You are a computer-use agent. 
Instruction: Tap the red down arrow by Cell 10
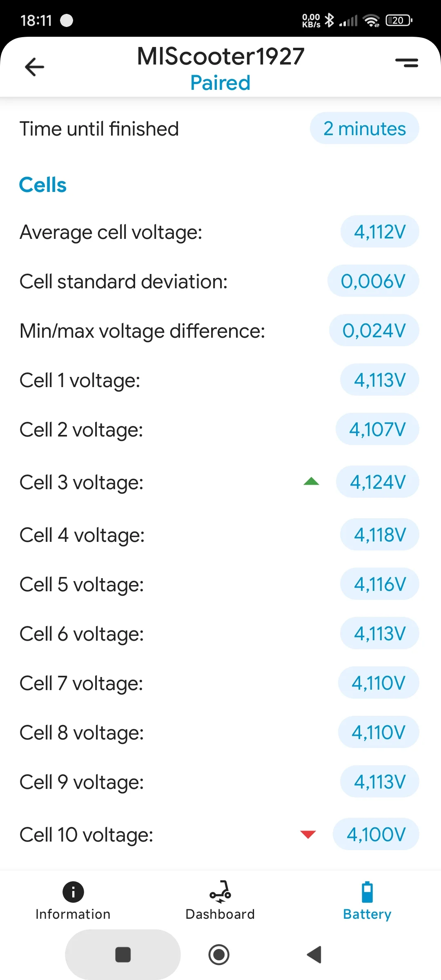click(x=308, y=834)
